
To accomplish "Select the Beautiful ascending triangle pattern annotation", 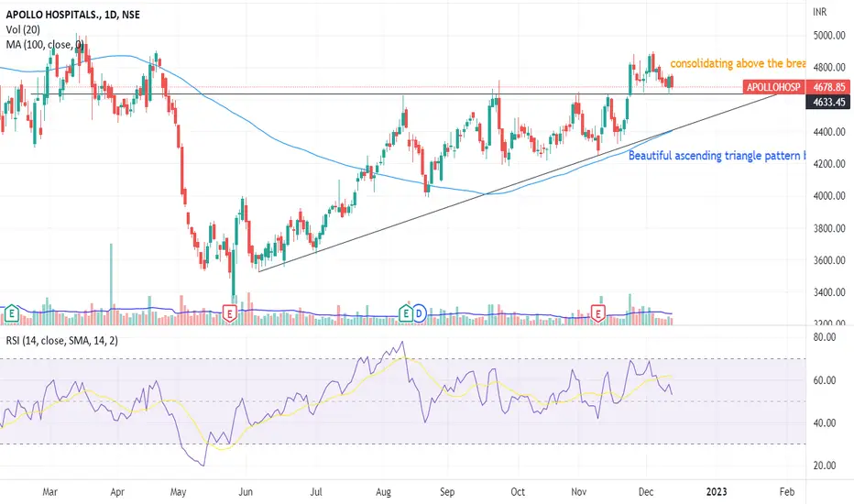I will point(716,155).
